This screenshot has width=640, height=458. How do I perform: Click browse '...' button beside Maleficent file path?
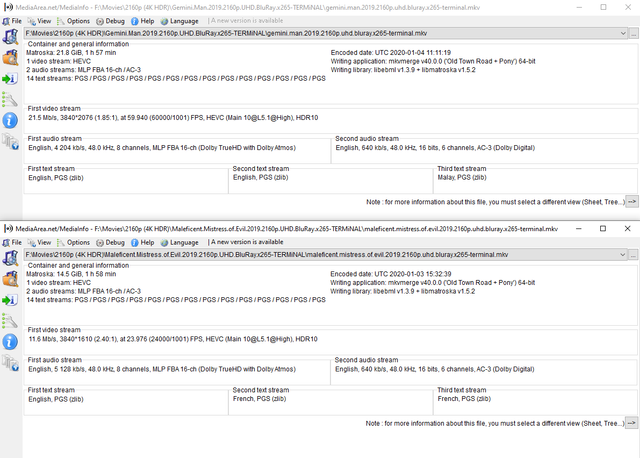(633, 254)
